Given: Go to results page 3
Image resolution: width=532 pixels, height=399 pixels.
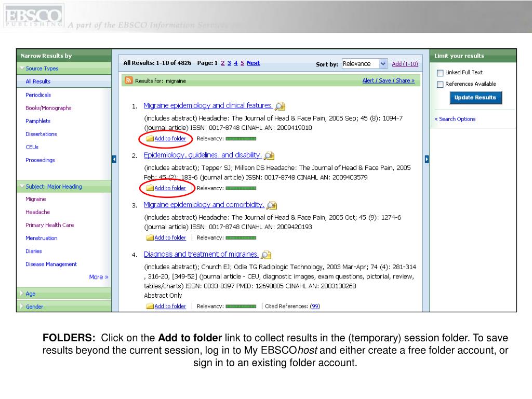Looking at the screenshot, I should [x=229, y=63].
